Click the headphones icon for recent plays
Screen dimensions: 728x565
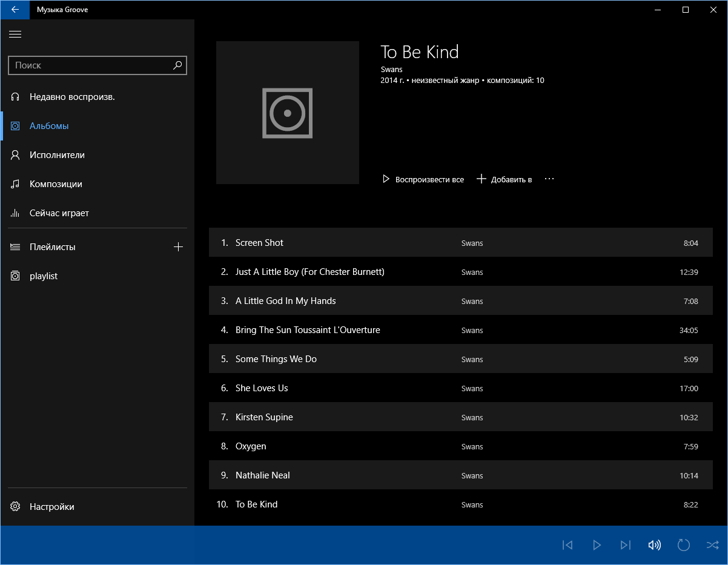[16, 97]
